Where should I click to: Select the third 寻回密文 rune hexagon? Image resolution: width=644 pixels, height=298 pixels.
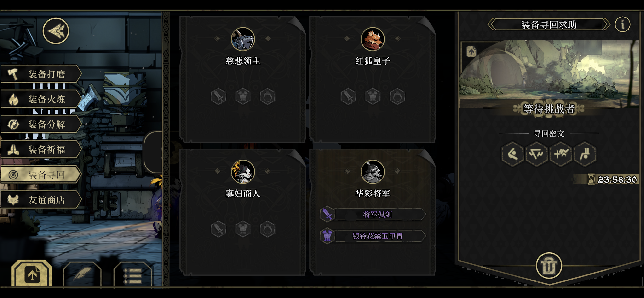click(x=561, y=154)
